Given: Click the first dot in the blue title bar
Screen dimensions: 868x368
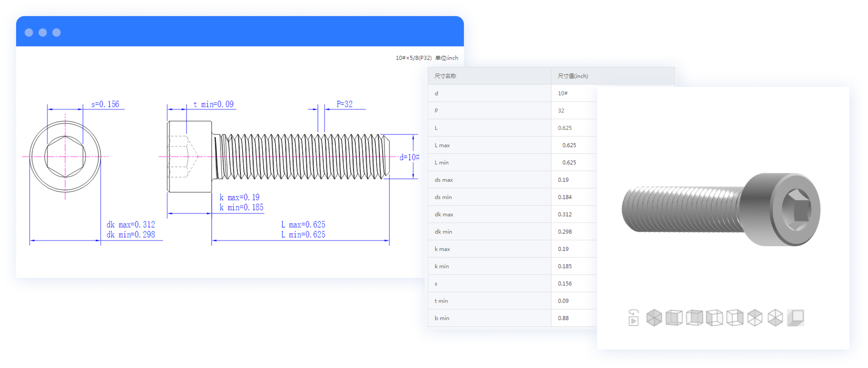Looking at the screenshot, I should point(29,32).
